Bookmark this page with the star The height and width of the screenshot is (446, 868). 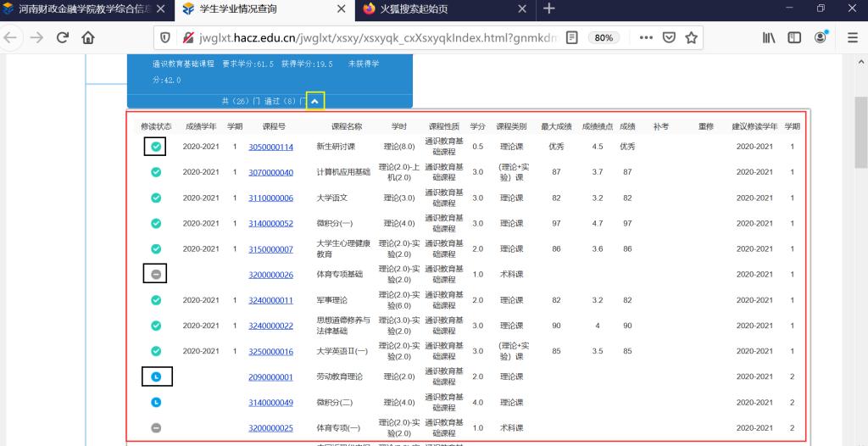click(691, 37)
